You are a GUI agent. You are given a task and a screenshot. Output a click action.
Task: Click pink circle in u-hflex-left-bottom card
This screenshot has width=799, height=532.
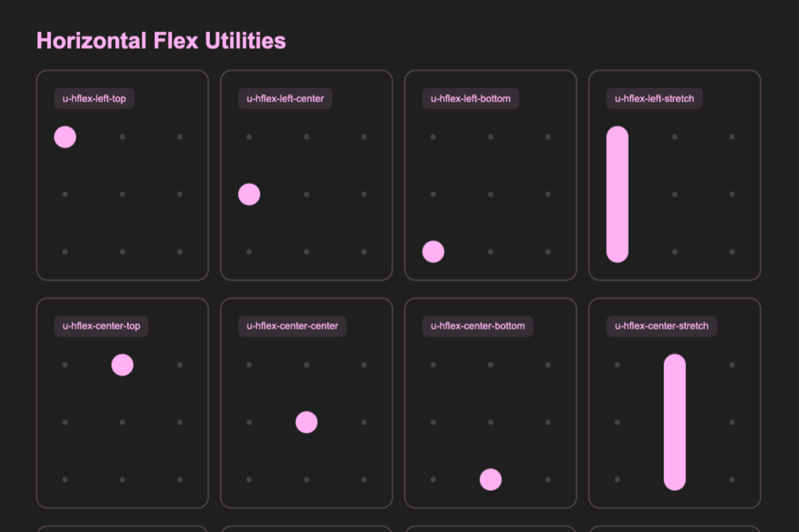tap(433, 252)
